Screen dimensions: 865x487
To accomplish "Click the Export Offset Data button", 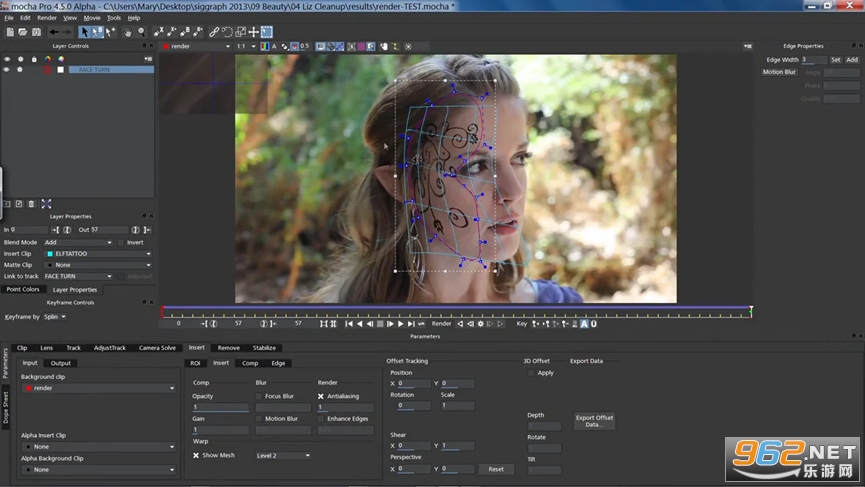I will click(594, 421).
